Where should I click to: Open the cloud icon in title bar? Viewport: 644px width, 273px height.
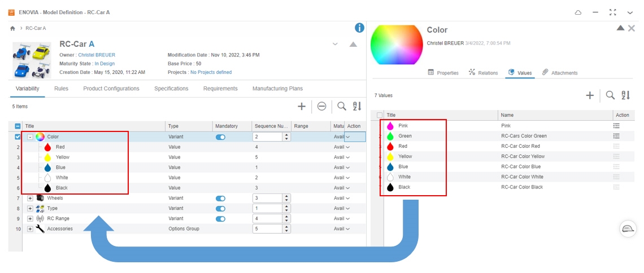[578, 13]
